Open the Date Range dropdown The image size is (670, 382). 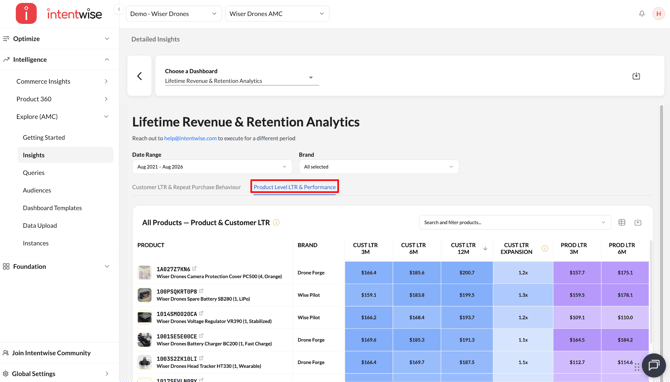click(212, 167)
